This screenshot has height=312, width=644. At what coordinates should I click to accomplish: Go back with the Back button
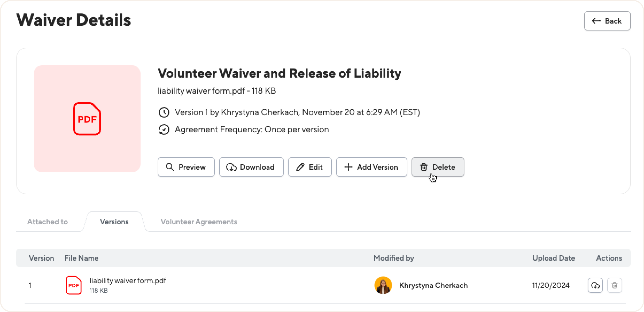click(607, 21)
